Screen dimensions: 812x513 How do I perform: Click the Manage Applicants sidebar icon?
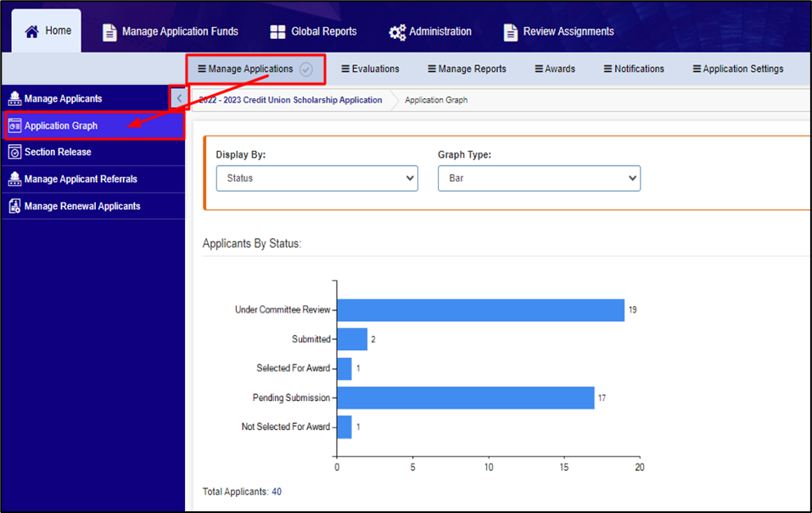14,98
